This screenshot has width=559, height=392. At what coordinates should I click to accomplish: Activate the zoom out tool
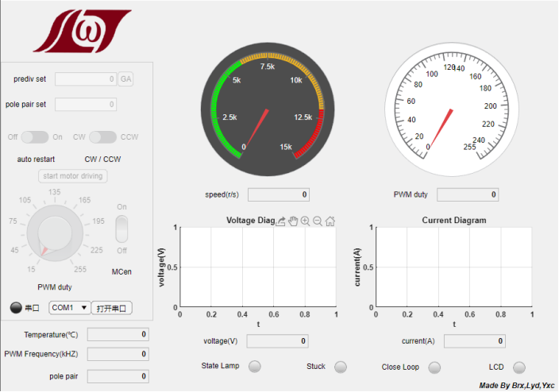click(318, 221)
